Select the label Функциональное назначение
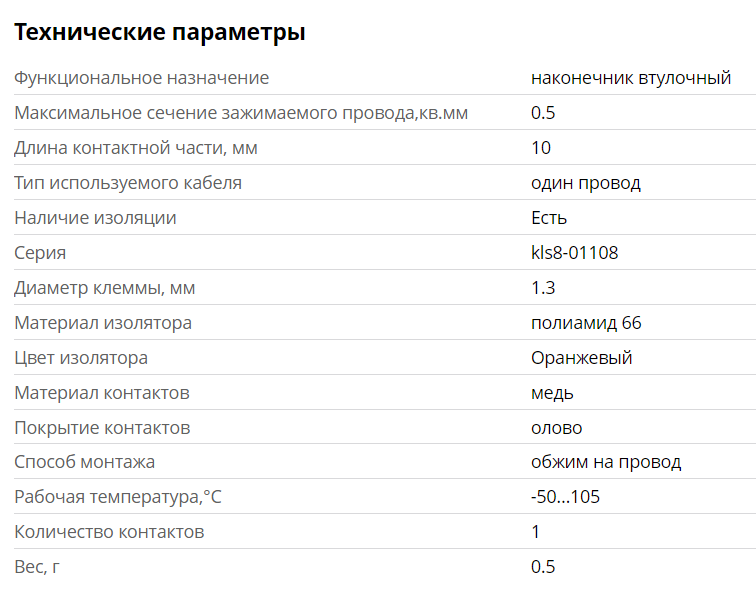The height and width of the screenshot is (589, 756). (x=142, y=78)
